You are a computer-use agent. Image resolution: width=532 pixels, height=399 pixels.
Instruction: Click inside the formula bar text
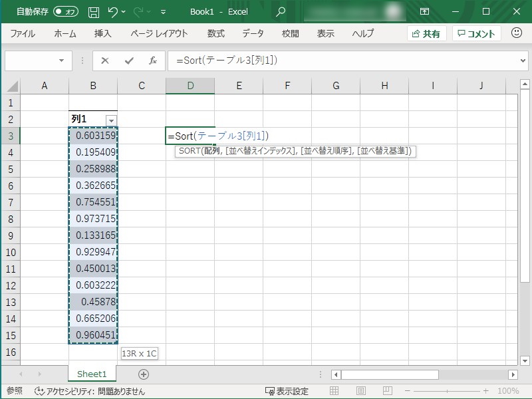tap(227, 61)
